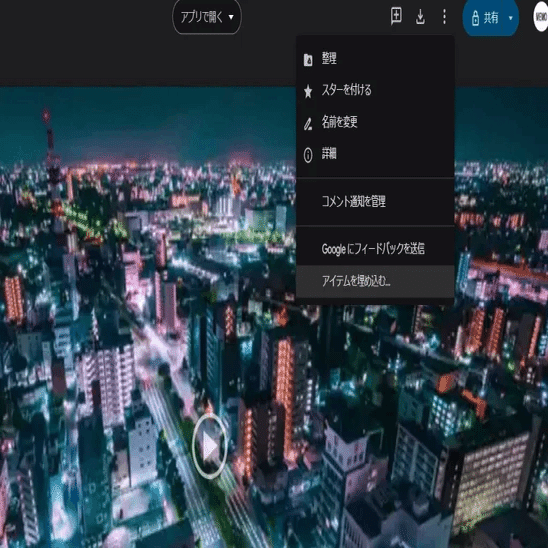
Task: Choose Google にフィードバックを送信
Action: click(x=375, y=249)
